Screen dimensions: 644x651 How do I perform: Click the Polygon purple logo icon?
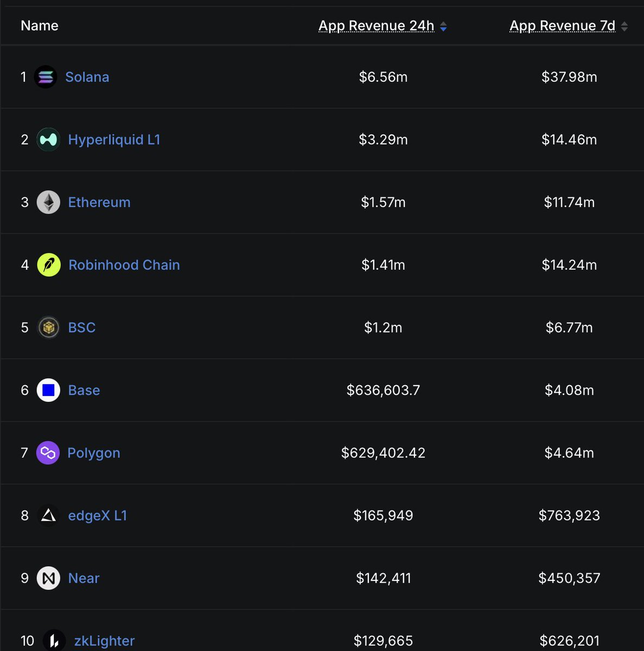click(x=48, y=453)
